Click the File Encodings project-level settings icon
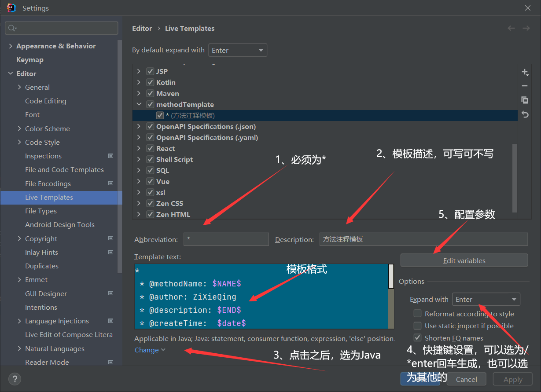Image resolution: width=541 pixels, height=392 pixels. 110,183
